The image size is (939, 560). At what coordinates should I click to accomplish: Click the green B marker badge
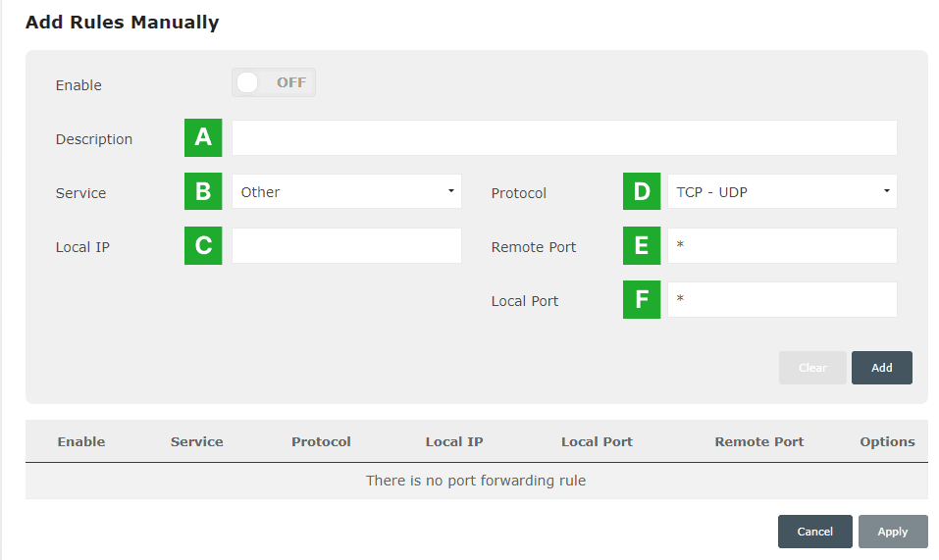203,192
